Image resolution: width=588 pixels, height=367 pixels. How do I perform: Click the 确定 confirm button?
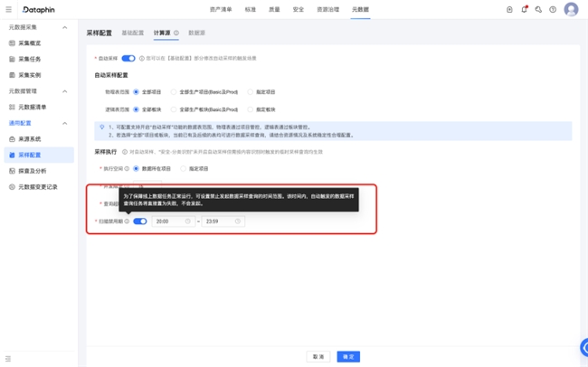348,357
